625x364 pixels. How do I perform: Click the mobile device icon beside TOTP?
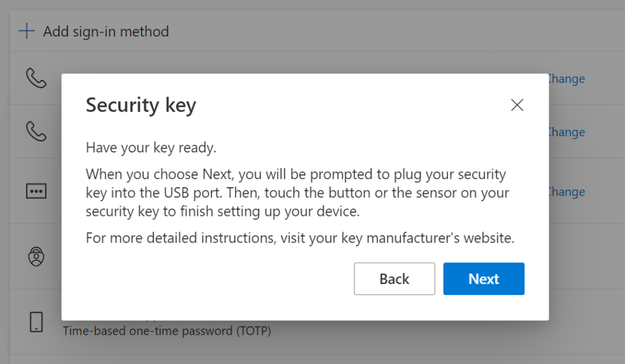(x=36, y=322)
